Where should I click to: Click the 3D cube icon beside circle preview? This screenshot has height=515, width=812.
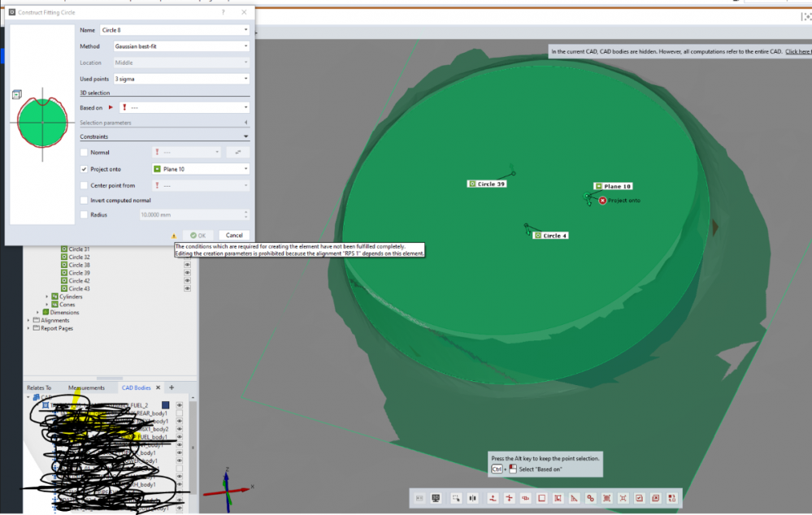tap(16, 95)
